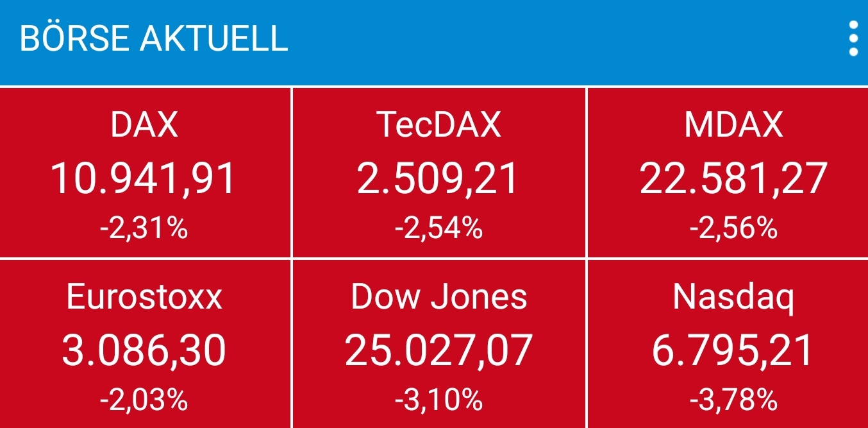Select the Nasdaq value 6.795,21

[x=733, y=350]
